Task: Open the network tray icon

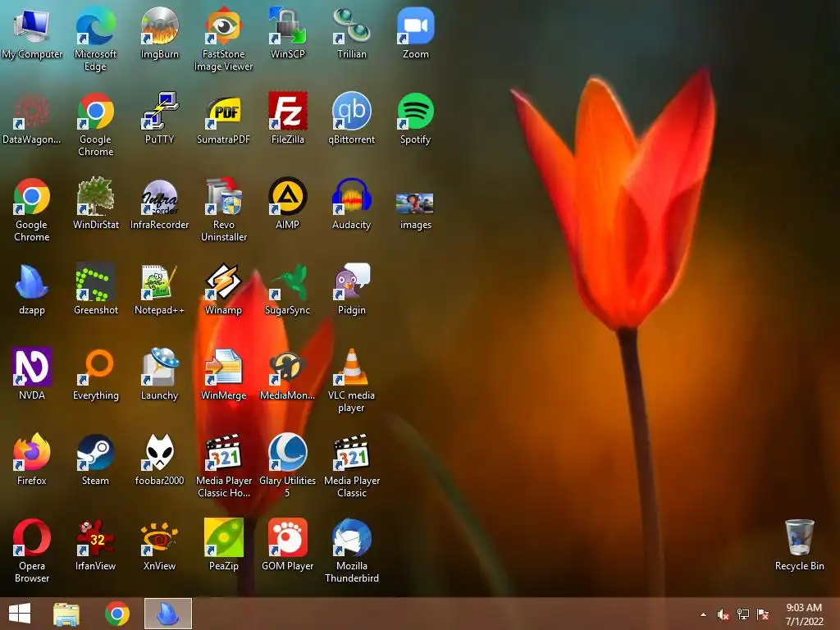Action: [x=743, y=614]
